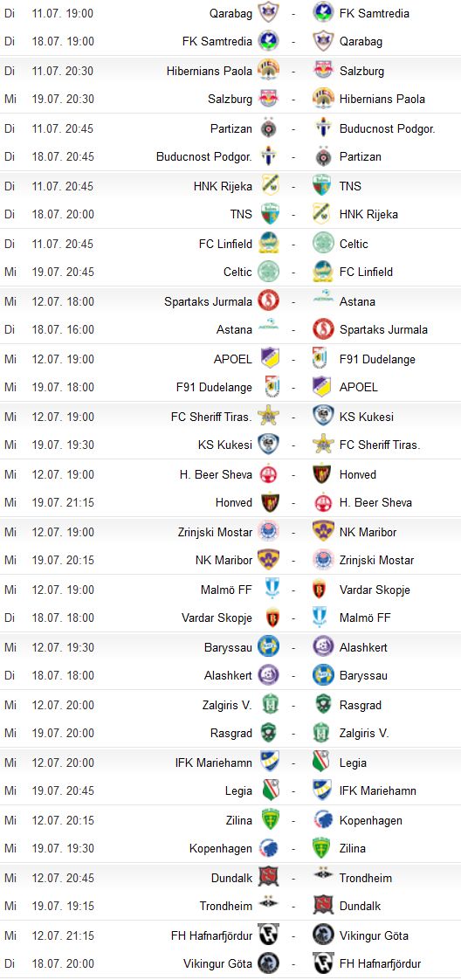461x980 pixels.
Task: Open the Qarabag team link in first row
Action: pyautogui.click(x=231, y=12)
